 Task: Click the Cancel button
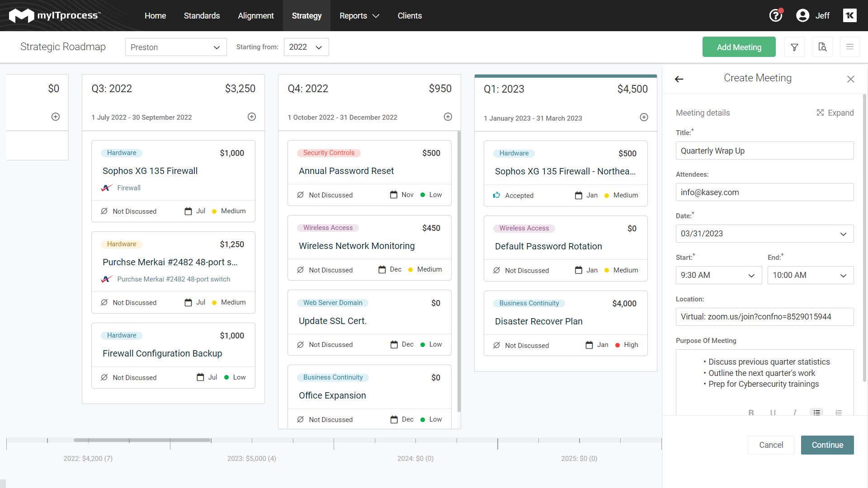771,445
